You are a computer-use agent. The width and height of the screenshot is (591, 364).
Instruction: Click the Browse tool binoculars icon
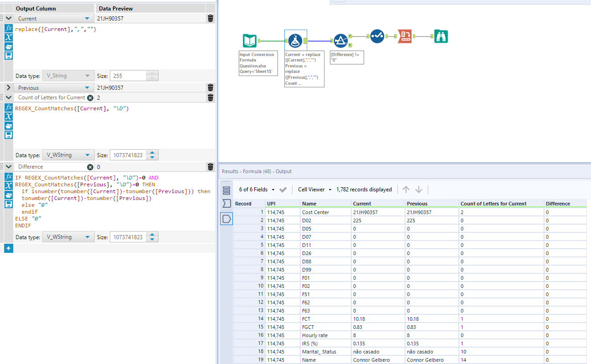pyautogui.click(x=441, y=36)
